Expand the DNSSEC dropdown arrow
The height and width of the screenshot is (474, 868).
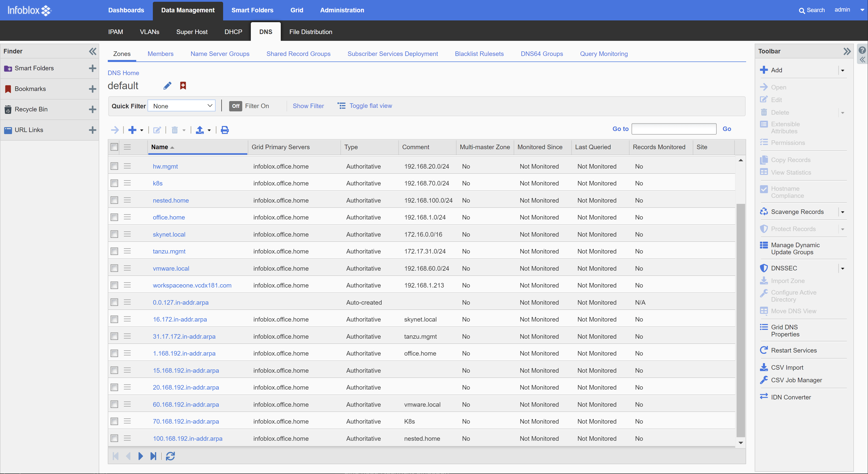(842, 268)
